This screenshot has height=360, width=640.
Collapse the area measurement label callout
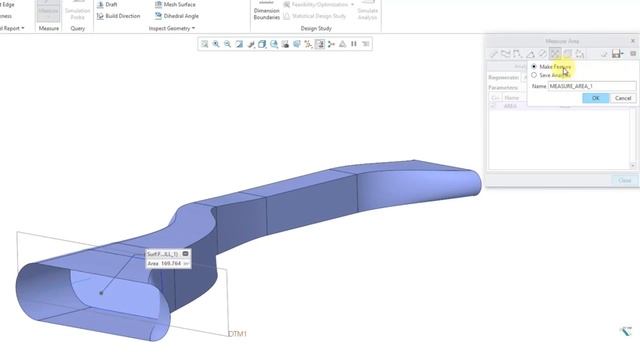click(185, 254)
